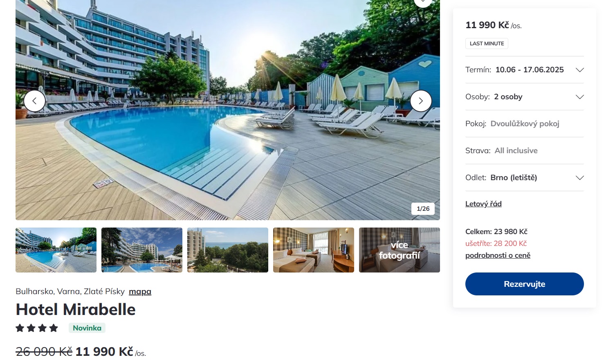Expand the Termín date dropdown
615x364 pixels.
tap(525, 70)
